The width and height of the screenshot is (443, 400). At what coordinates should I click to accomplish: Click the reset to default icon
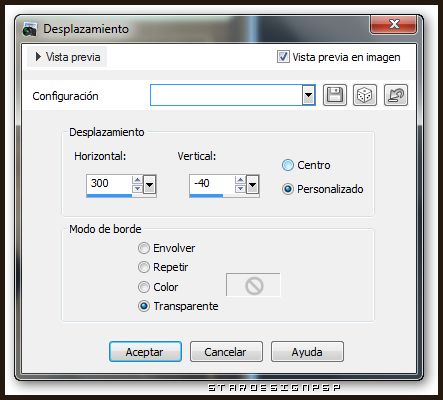coord(396,95)
